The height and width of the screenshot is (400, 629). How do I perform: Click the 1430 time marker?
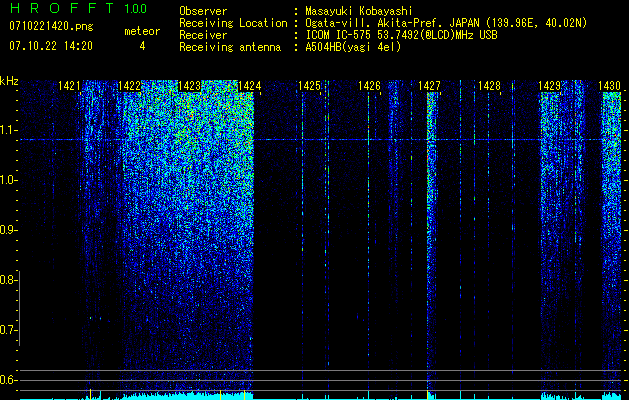pos(609,85)
